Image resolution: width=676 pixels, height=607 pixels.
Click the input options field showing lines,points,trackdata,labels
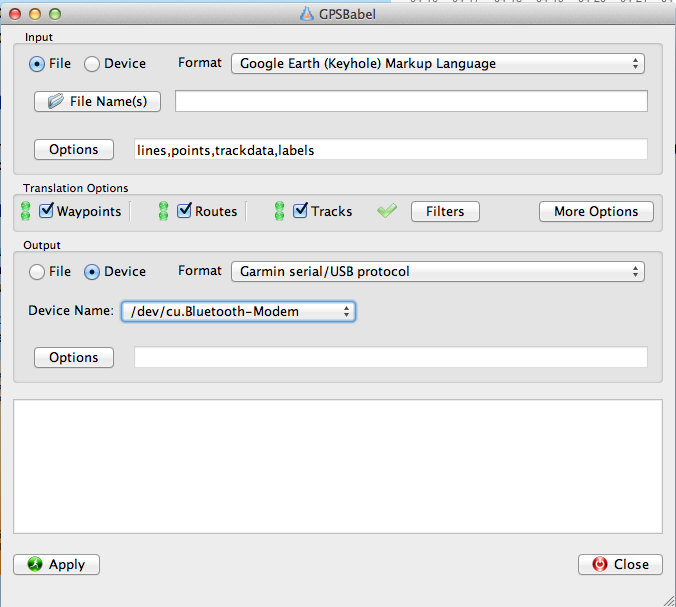coord(391,150)
